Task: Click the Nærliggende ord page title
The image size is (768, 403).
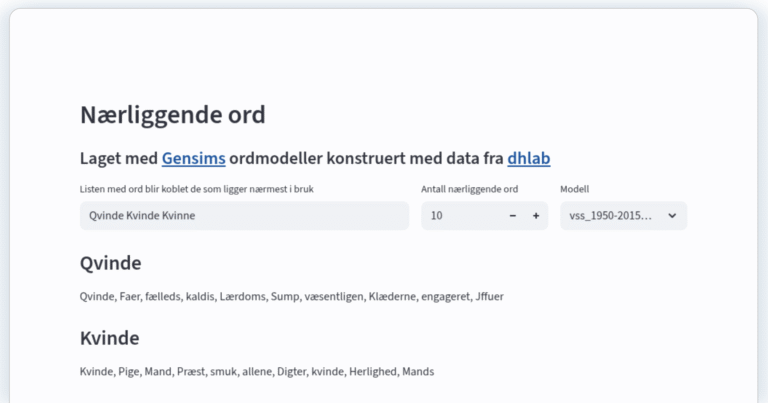Action: pyautogui.click(x=172, y=115)
